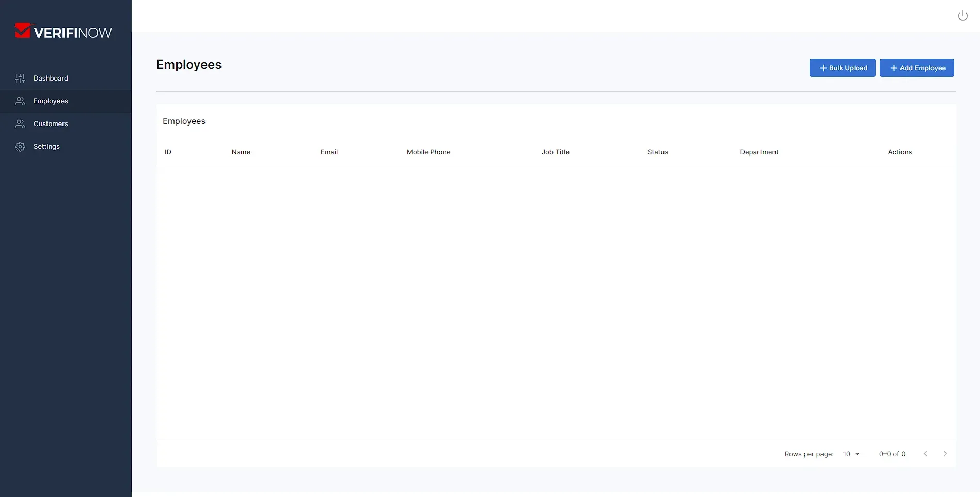Click the plus icon on Bulk Upload
This screenshot has width=980, height=497.
coord(823,68)
